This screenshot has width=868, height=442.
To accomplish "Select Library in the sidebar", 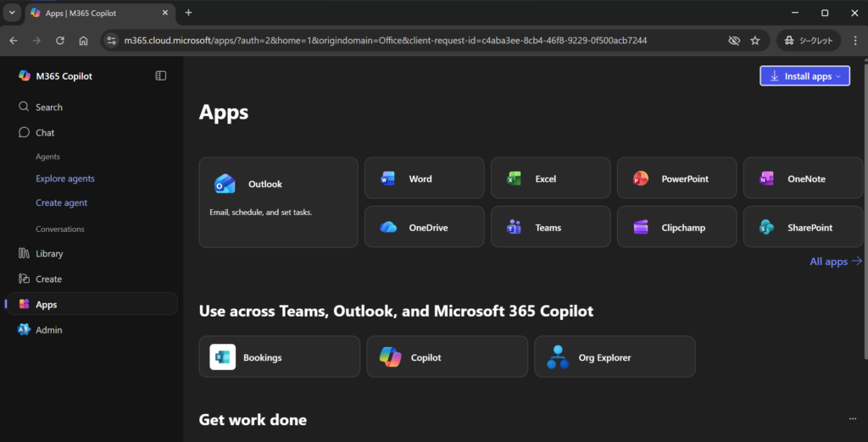I will click(x=49, y=254).
